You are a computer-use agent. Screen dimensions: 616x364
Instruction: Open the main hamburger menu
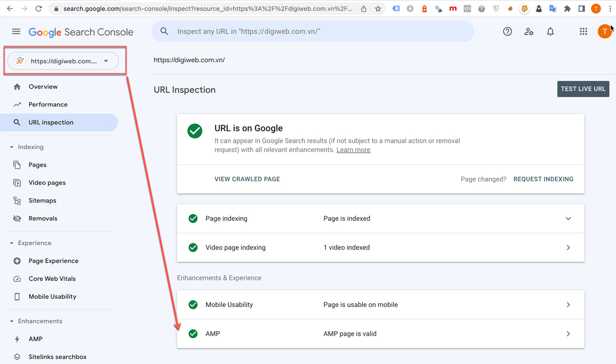(16, 32)
